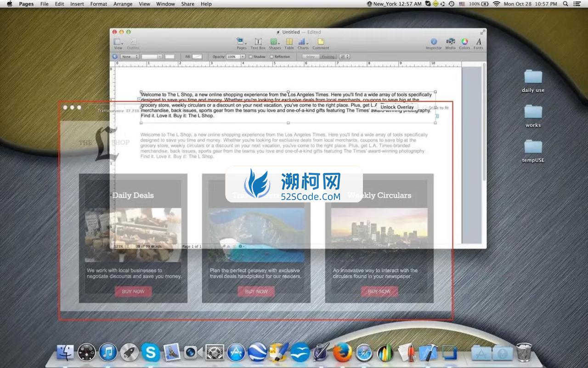Image resolution: width=588 pixels, height=368 pixels.
Task: Open Launchpad rocket icon in Dock
Action: (129, 352)
